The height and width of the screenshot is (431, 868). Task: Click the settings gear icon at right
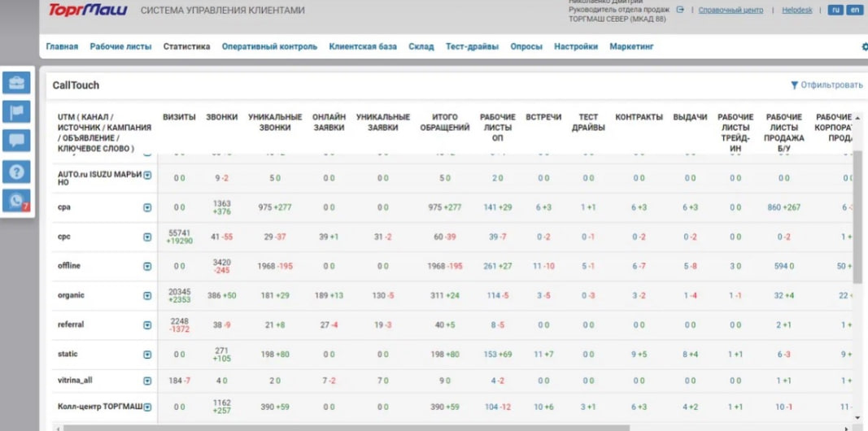tap(865, 47)
